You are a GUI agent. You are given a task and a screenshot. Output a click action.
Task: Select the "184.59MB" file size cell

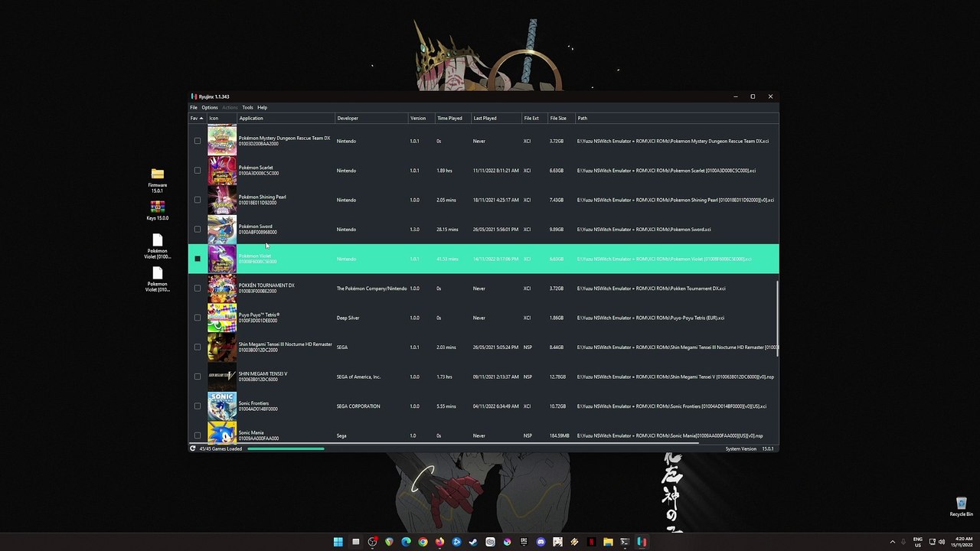559,435
